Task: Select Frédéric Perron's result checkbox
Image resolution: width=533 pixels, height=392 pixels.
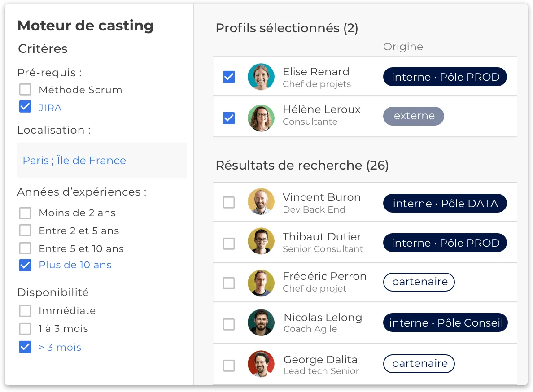Action: pos(229,283)
